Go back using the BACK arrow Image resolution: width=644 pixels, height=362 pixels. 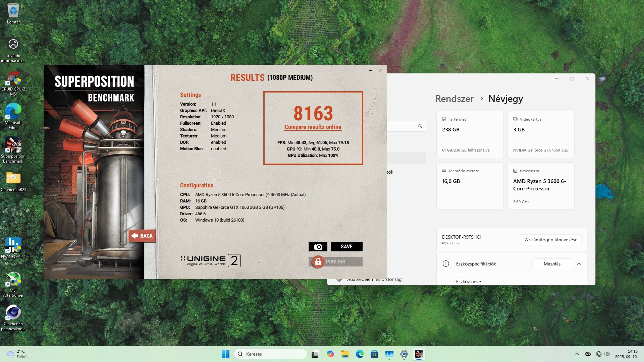(x=142, y=236)
